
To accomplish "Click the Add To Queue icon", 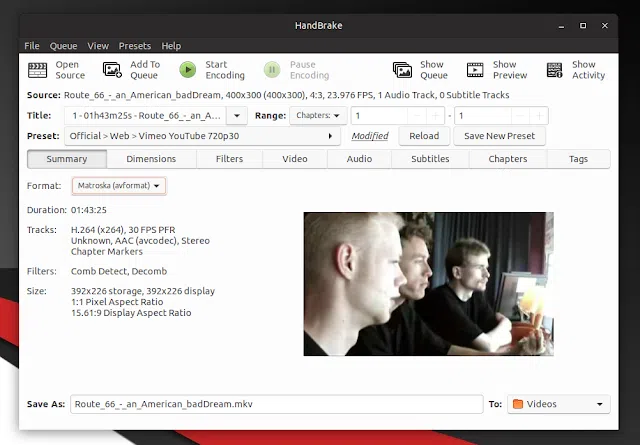I will click(x=112, y=70).
